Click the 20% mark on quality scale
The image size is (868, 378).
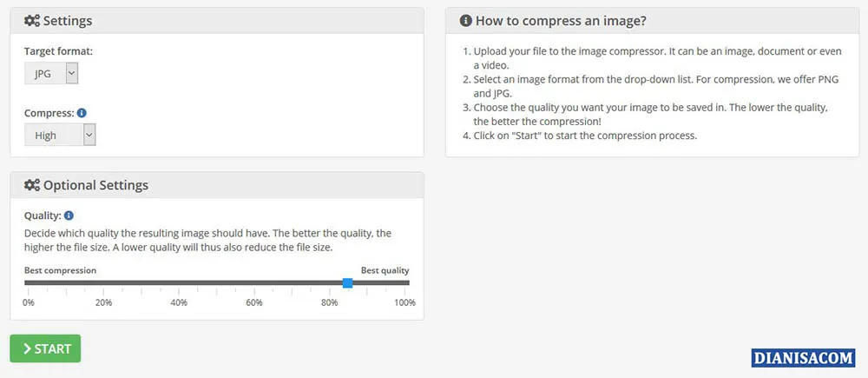(x=103, y=302)
